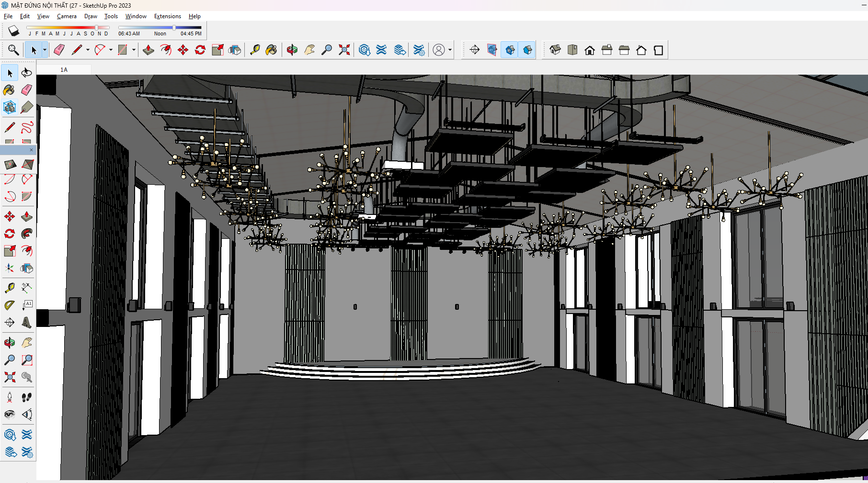Expand the Rectangle tool dropdown arrow
This screenshot has width=868, height=483.
tap(134, 50)
